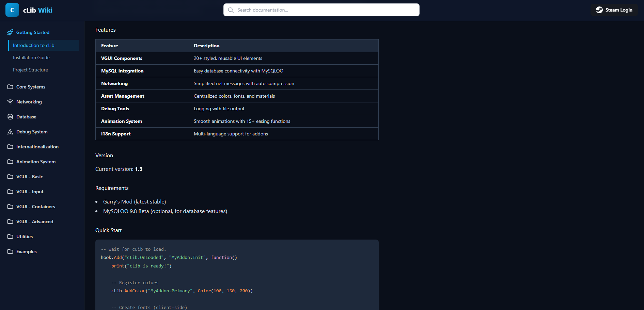Click the Animation System table cell
The image size is (644, 310).
tap(142, 121)
